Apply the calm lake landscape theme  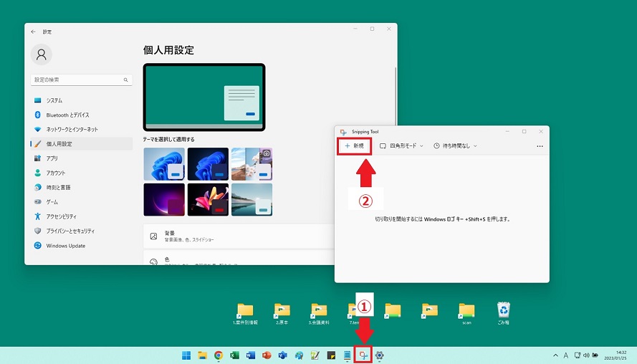[252, 199]
